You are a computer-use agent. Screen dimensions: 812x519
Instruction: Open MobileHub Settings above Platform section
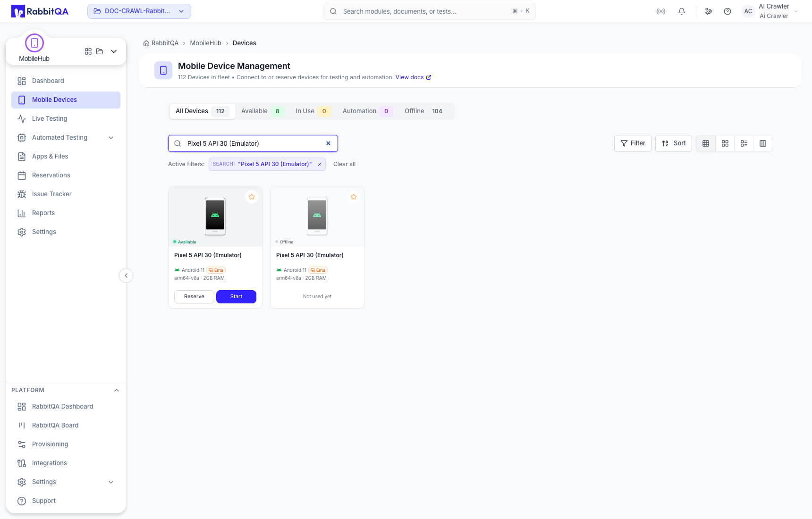[x=66, y=232]
